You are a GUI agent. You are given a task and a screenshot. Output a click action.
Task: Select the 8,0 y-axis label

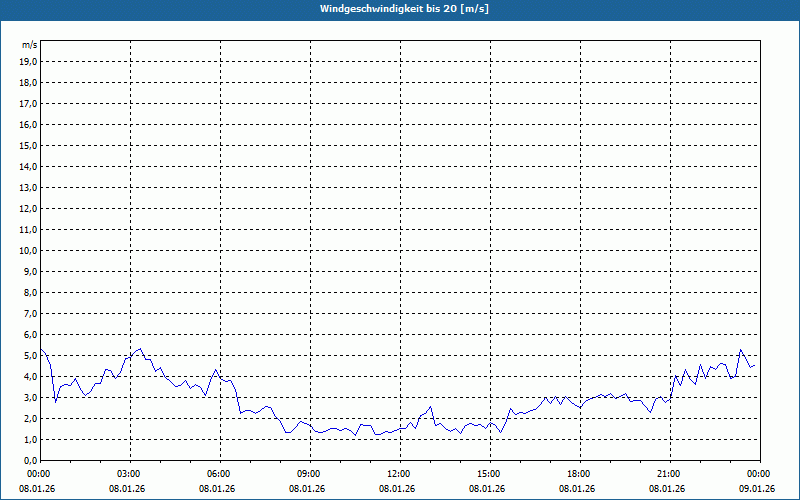pos(30,292)
